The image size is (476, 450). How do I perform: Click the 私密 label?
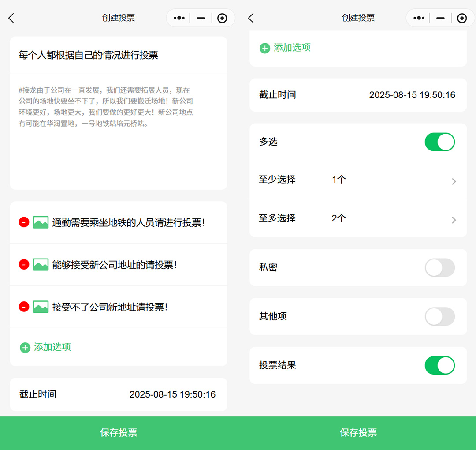268,267
